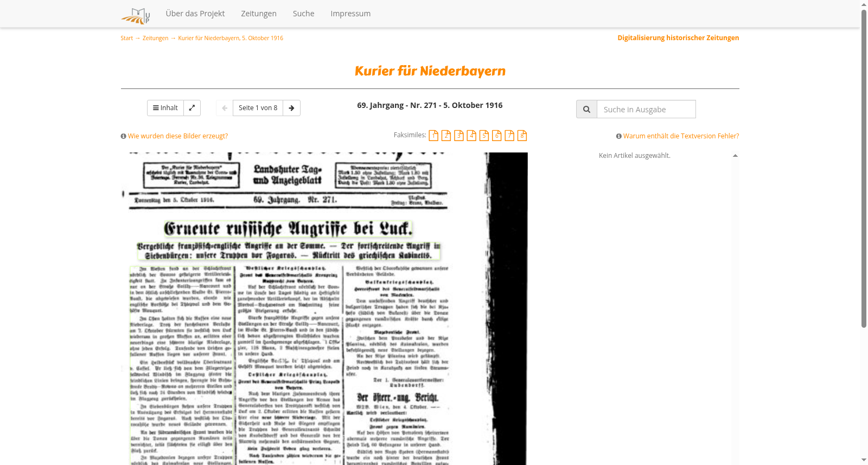The height and width of the screenshot is (465, 868).
Task: Open facsimile page 3 icon
Action: (x=459, y=136)
